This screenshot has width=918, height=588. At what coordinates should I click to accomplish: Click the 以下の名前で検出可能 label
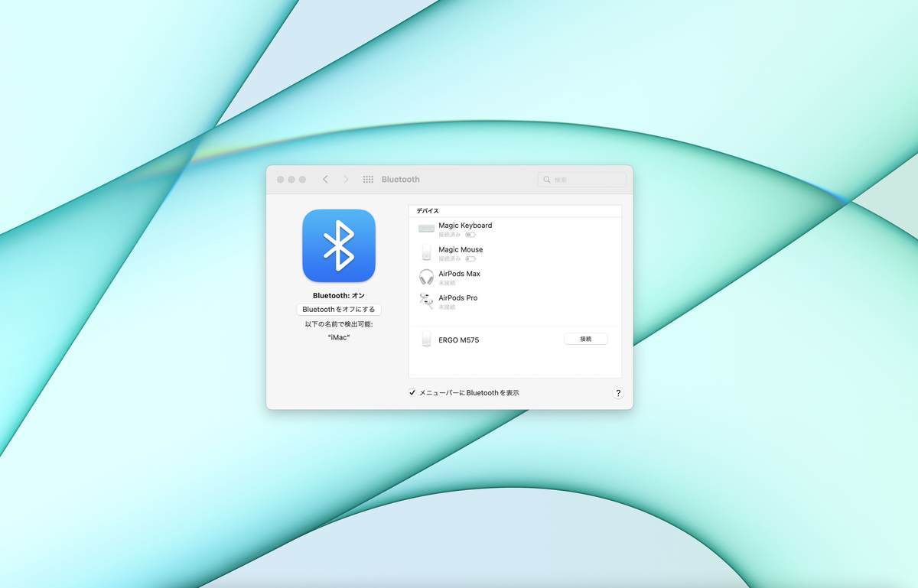click(339, 324)
